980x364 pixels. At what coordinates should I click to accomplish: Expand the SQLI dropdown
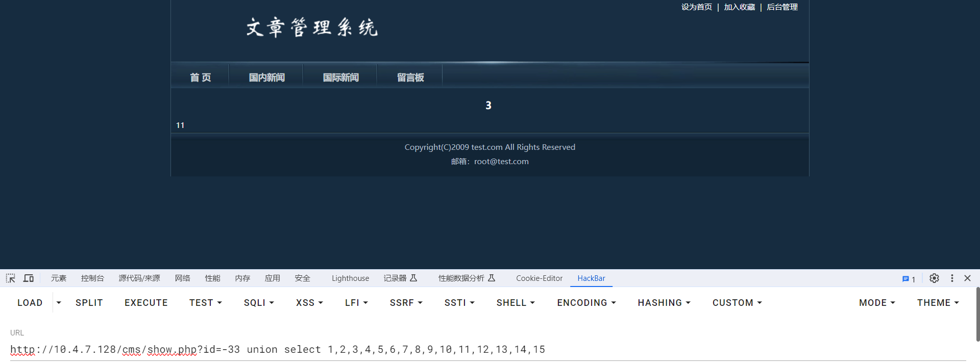click(259, 303)
